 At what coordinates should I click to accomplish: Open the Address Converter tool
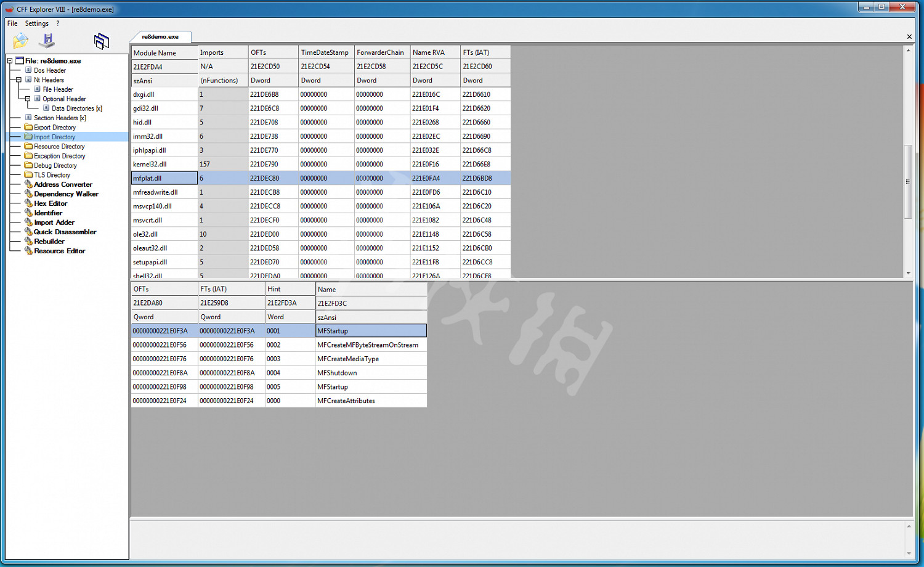point(62,184)
